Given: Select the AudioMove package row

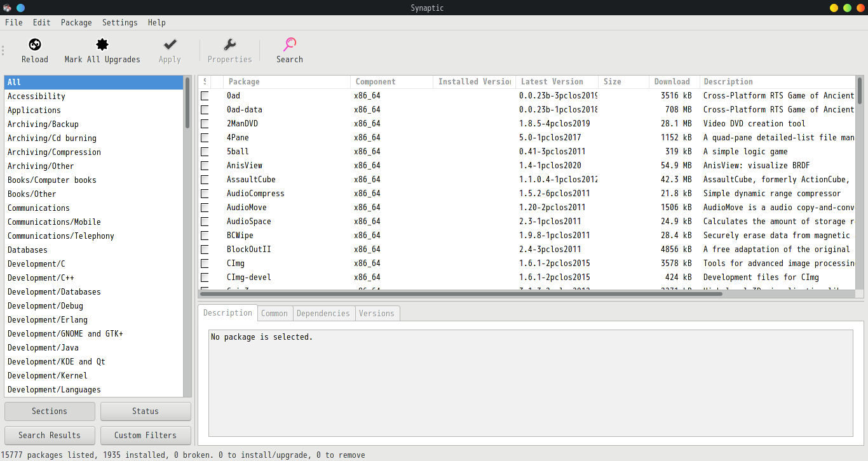Looking at the screenshot, I should tap(527, 208).
